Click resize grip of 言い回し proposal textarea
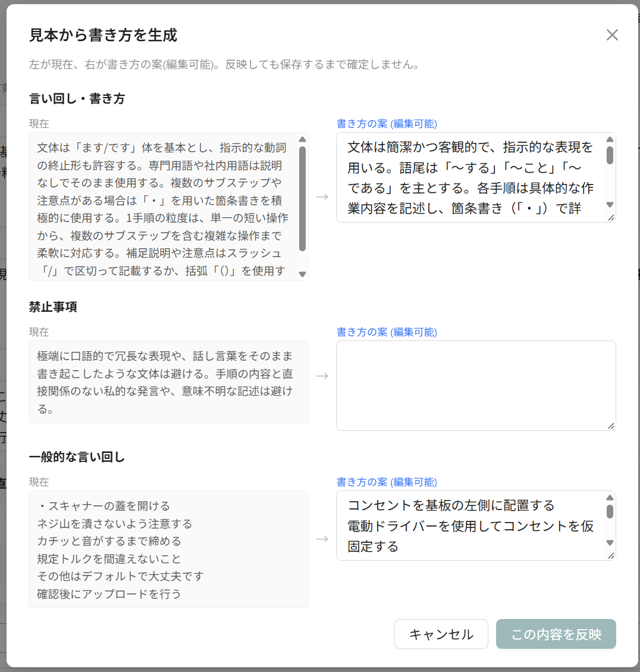This screenshot has width=640, height=672. point(611,218)
